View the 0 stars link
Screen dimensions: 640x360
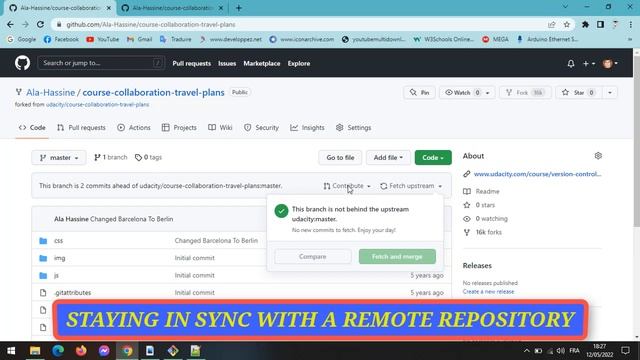[x=485, y=205]
